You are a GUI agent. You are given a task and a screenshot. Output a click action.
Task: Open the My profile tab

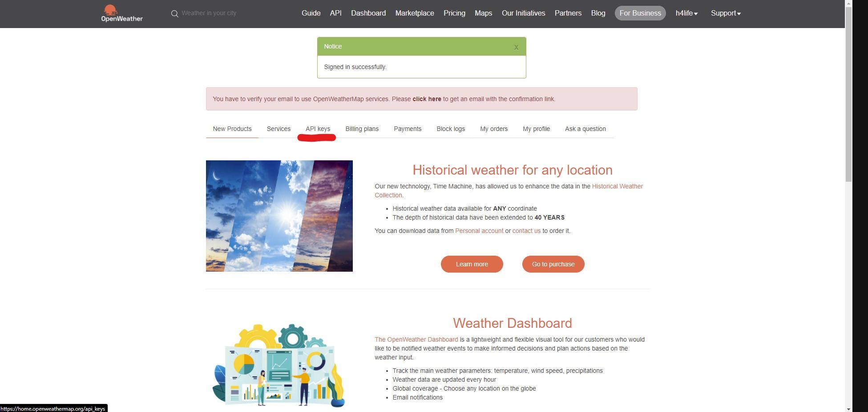(536, 129)
